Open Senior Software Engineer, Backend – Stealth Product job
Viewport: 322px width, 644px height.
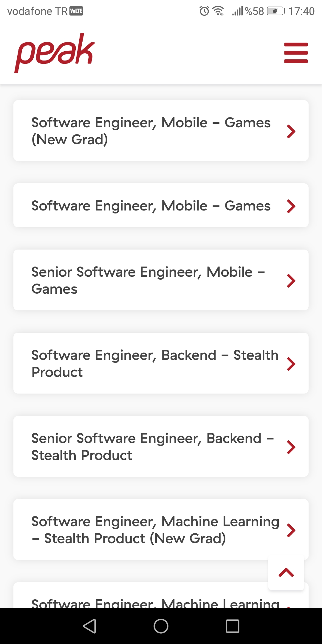pyautogui.click(x=161, y=446)
